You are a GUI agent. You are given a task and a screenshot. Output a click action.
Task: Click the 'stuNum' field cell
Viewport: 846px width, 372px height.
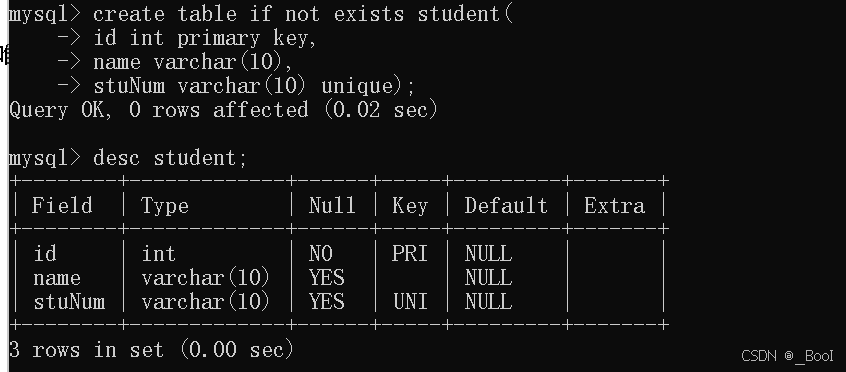coord(69,301)
